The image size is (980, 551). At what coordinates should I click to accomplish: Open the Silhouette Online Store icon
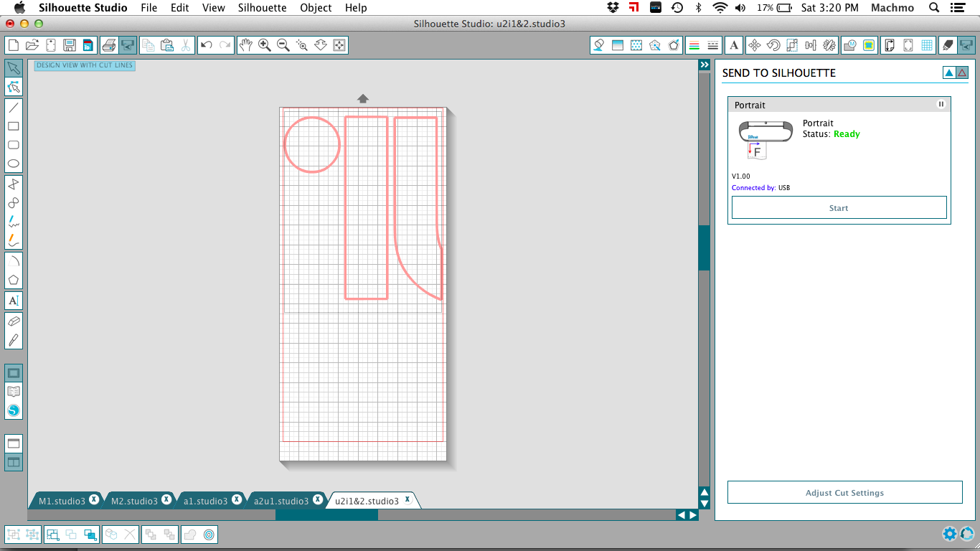(14, 410)
